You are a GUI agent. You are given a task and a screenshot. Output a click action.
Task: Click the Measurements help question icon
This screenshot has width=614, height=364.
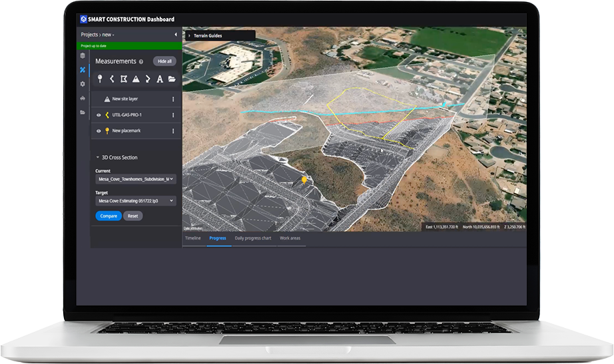141,61
